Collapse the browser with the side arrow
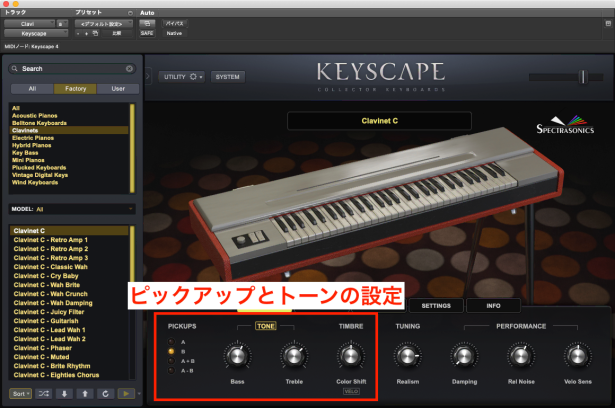615x408 pixels. (x=148, y=76)
